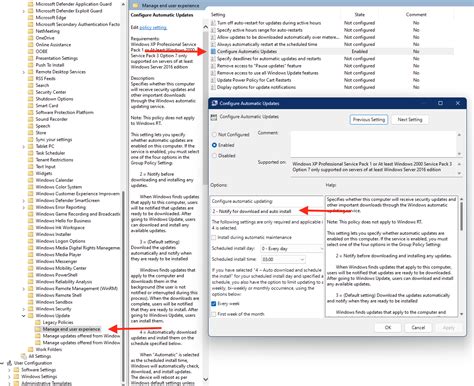Expand the Remote Desktop Services node
This screenshot has width=474, height=386.
pos(24,72)
